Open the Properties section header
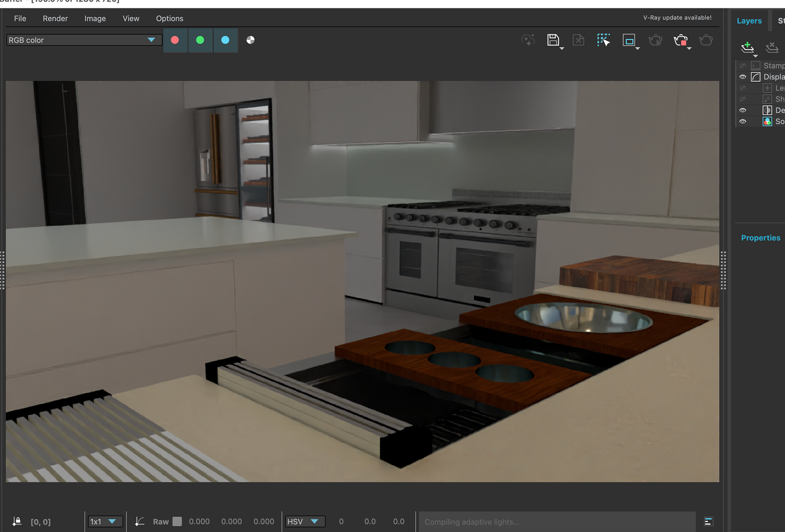The image size is (785, 532). [x=760, y=238]
